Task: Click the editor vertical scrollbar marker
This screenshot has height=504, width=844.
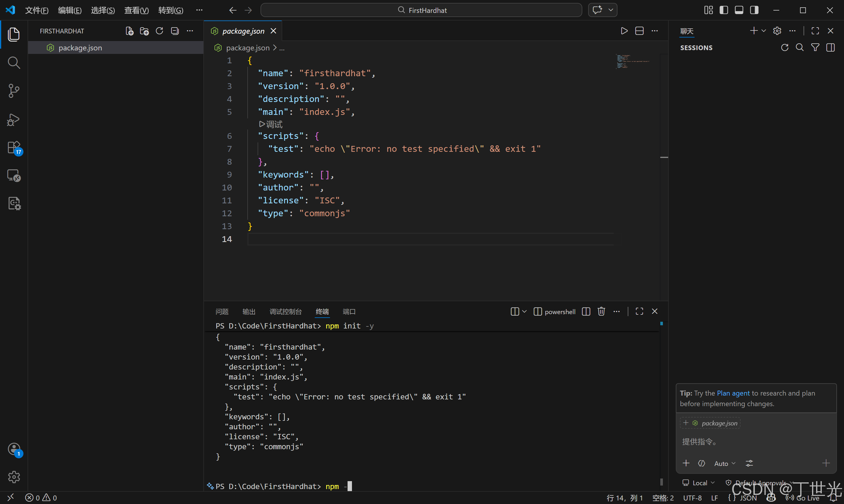Action: coord(664,157)
